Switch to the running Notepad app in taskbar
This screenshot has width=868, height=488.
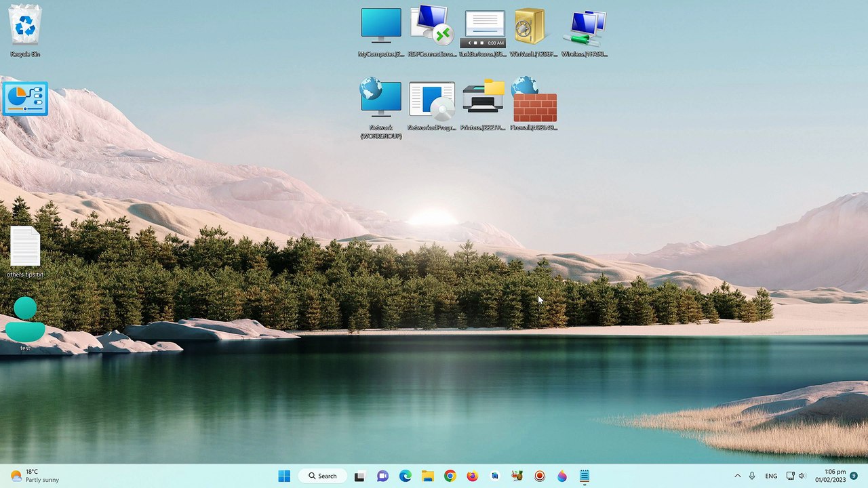pos(585,476)
